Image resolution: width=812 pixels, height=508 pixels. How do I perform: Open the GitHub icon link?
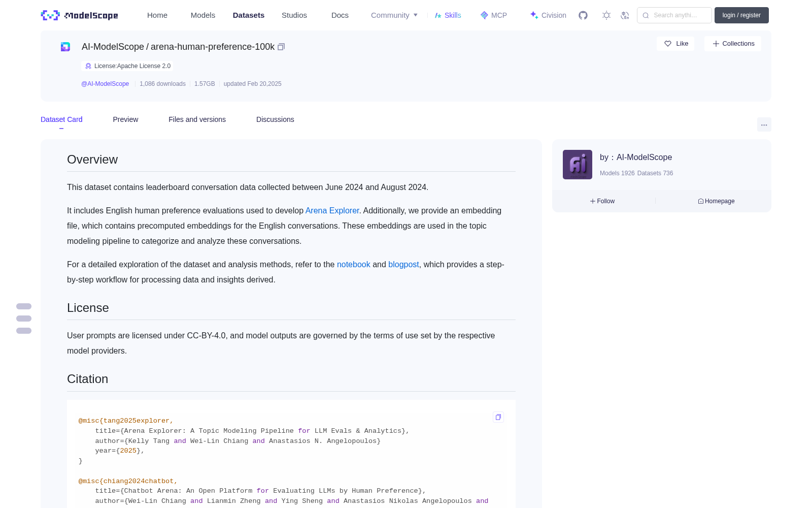coord(583,15)
